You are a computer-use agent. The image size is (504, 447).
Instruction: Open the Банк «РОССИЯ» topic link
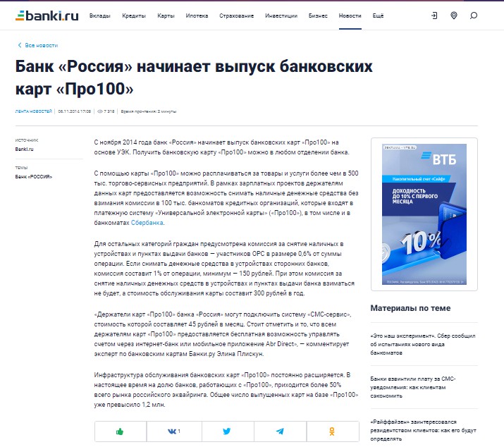point(33,176)
